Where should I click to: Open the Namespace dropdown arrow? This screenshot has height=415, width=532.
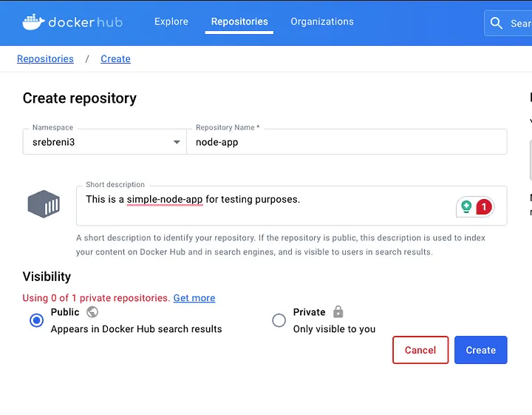tap(177, 142)
